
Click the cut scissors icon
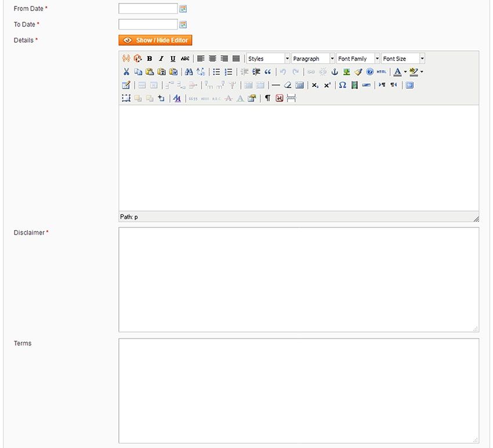coord(126,72)
